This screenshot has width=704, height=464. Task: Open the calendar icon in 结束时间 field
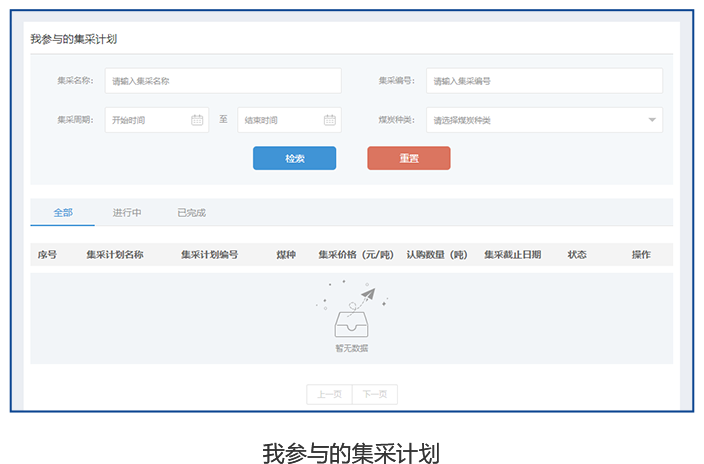point(329,120)
